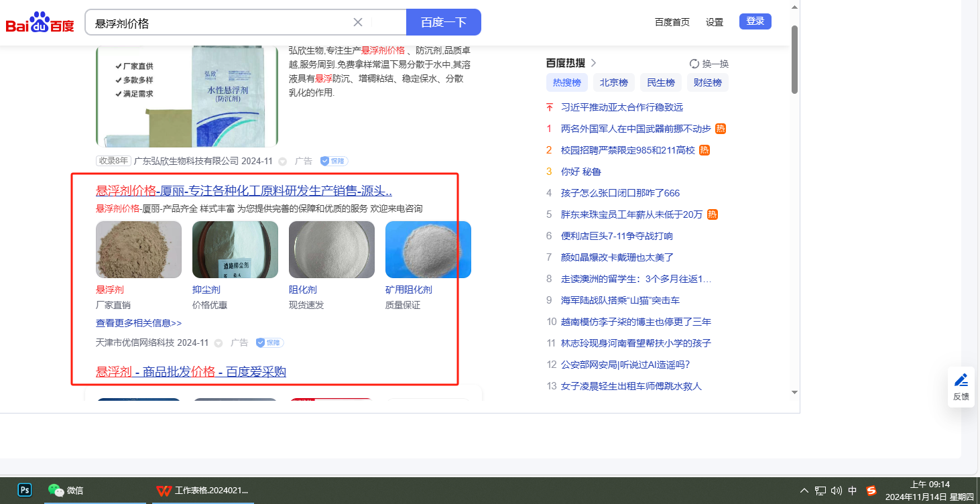Click the Baidu logo
This screenshot has height=504, width=980.
point(40,23)
